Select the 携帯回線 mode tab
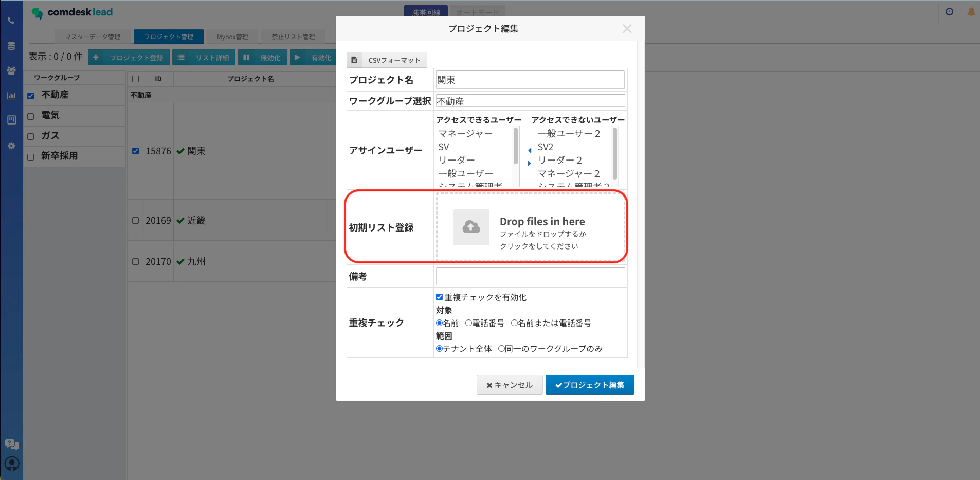The width and height of the screenshot is (980, 480). click(426, 12)
